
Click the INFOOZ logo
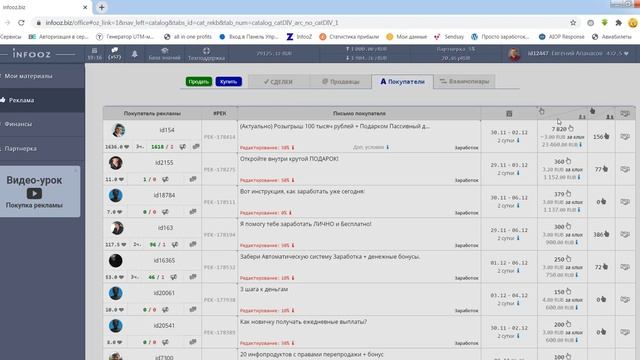(31, 54)
